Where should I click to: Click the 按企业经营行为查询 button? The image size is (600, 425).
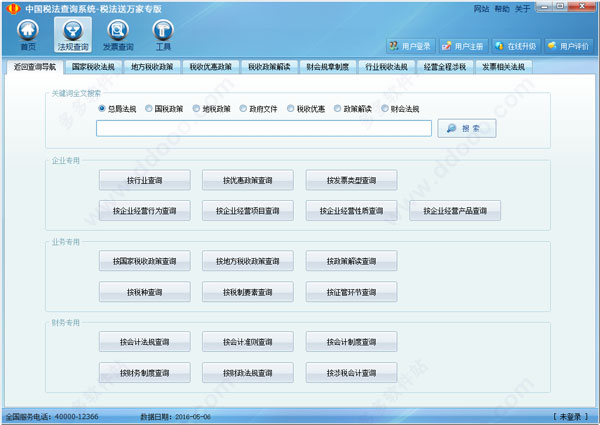pyautogui.click(x=145, y=211)
